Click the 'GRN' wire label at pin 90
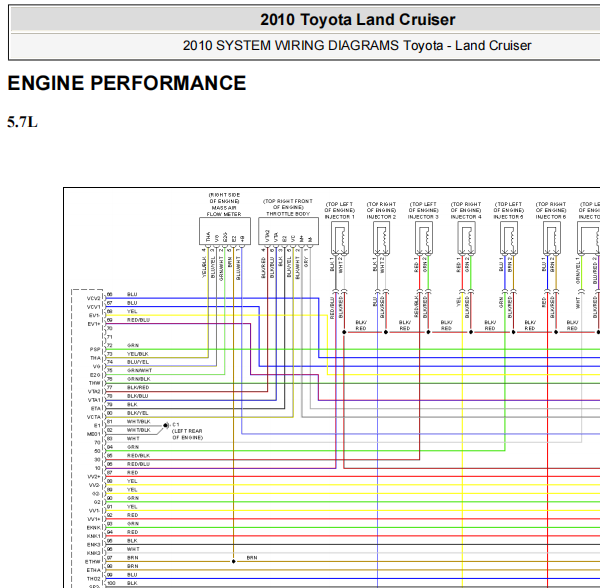This screenshot has height=588, width=600. (133, 498)
